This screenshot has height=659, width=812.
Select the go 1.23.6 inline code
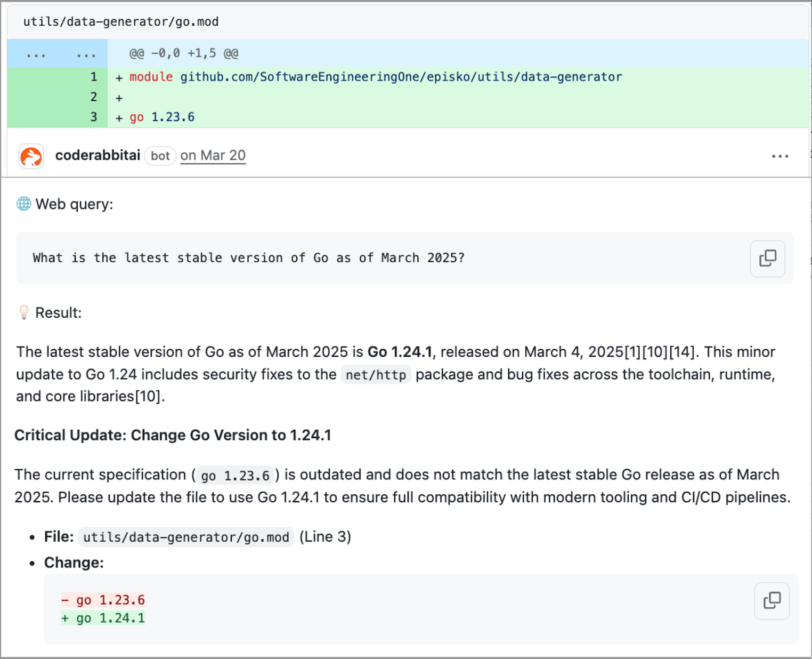[235, 475]
